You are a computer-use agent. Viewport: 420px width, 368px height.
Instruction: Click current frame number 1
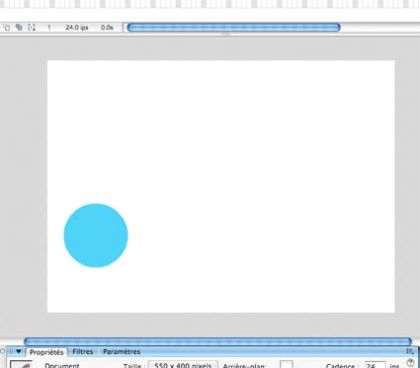pos(49,28)
